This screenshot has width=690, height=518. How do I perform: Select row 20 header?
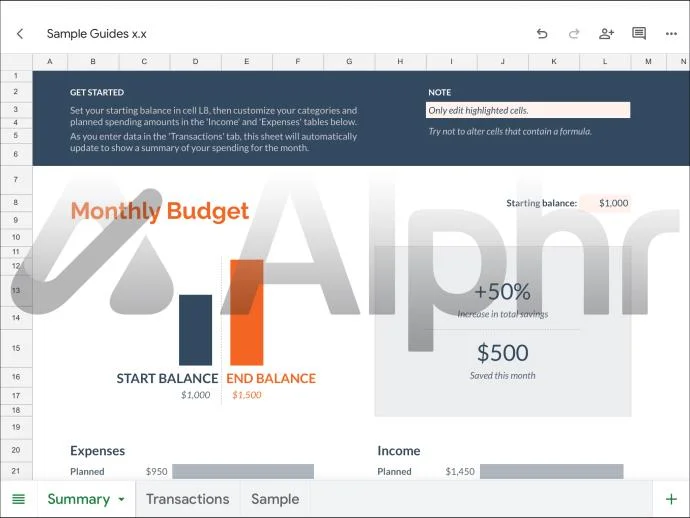coord(16,450)
